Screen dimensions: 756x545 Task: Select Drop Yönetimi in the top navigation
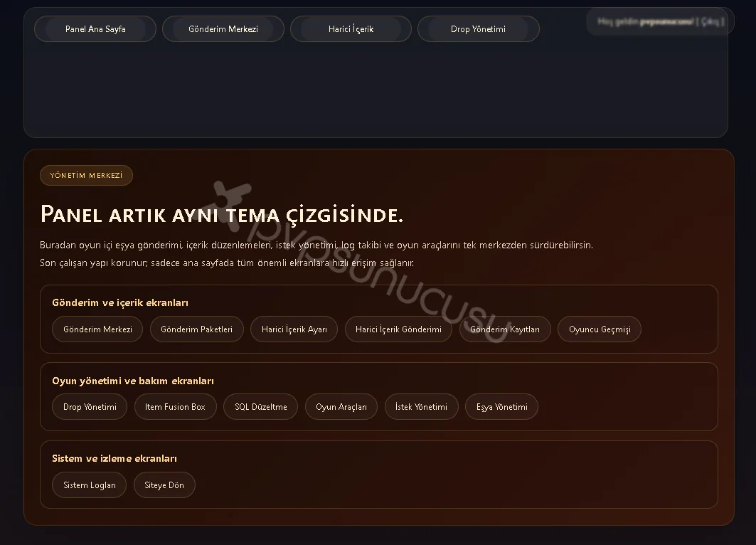coord(479,29)
